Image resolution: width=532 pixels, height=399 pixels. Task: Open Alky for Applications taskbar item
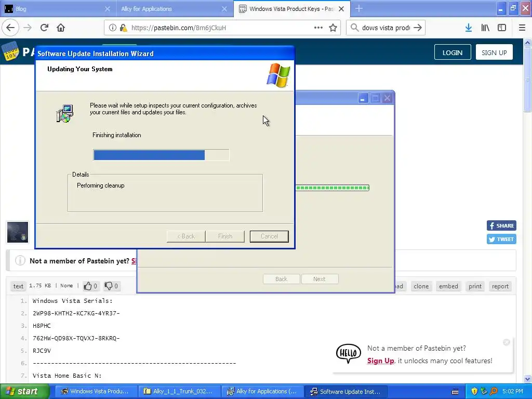tap(262, 392)
